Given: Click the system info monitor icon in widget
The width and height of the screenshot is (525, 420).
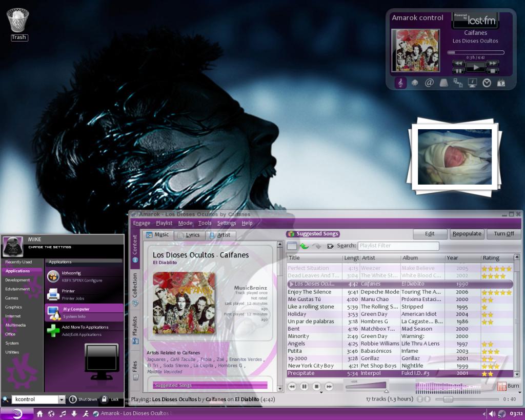Looking at the screenshot, I should click(x=472, y=83).
